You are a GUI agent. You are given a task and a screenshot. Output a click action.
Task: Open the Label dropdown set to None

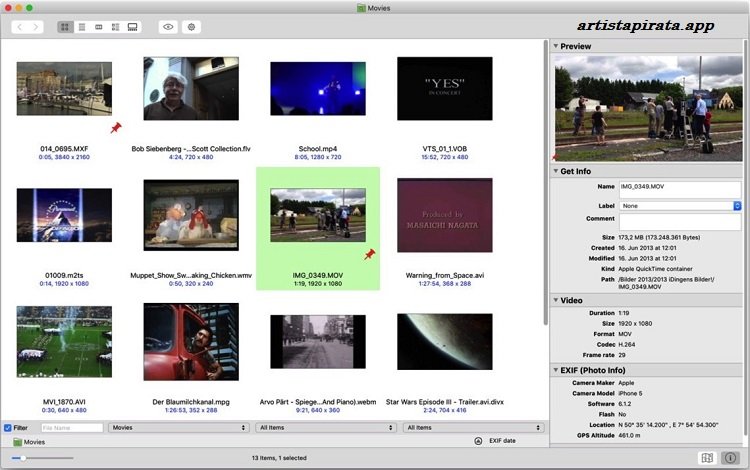click(679, 206)
